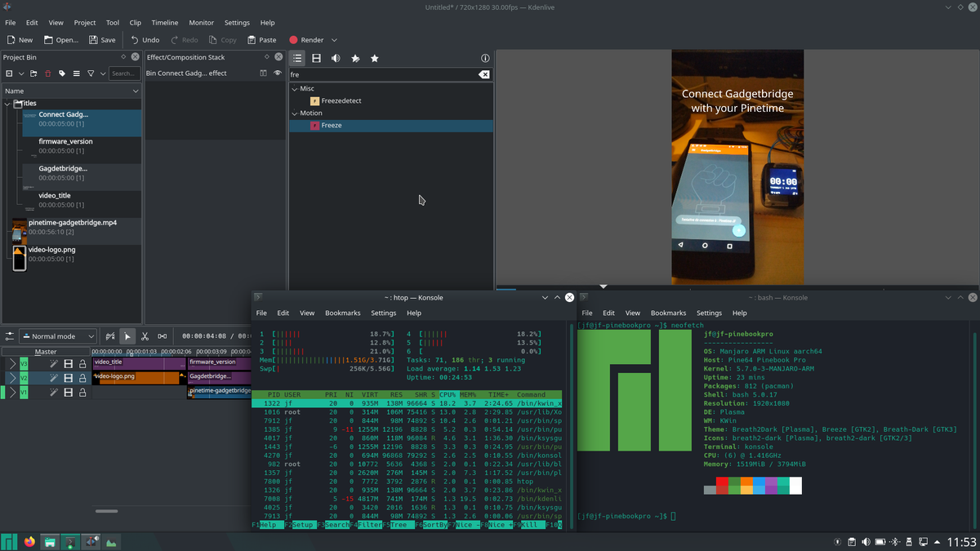Show custom effects icon in effects panel

[355, 58]
